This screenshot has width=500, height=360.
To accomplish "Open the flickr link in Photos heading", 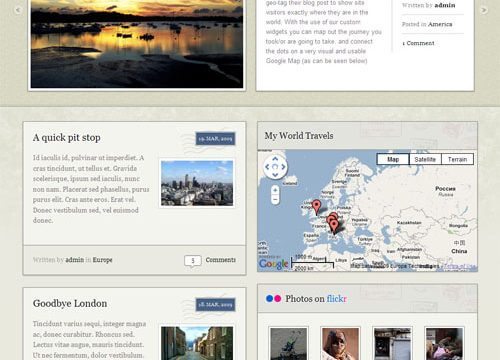I will pos(337,299).
